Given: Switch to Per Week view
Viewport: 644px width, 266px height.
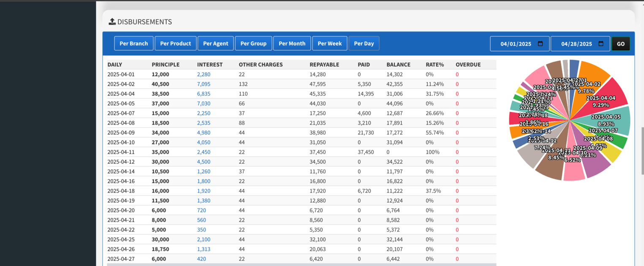Looking at the screenshot, I should tap(330, 43).
